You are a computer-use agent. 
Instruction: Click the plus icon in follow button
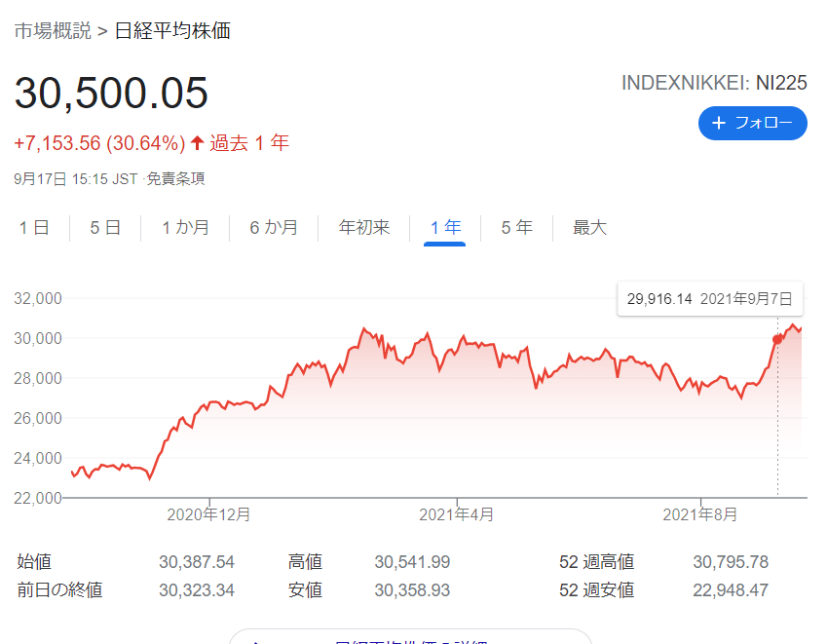[x=718, y=124]
